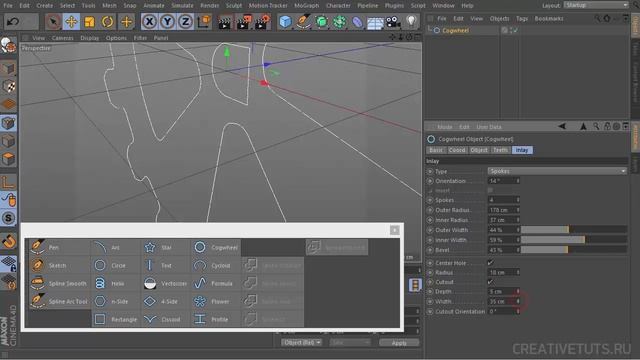640x360 pixels.
Task: Select the Scale tool in the toolbar
Action: click(89, 21)
